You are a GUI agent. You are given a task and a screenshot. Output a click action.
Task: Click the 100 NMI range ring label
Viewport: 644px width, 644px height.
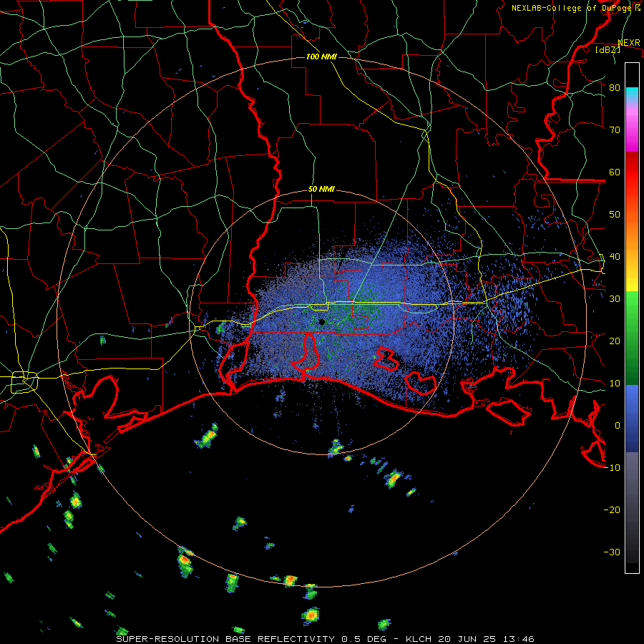[x=321, y=57]
